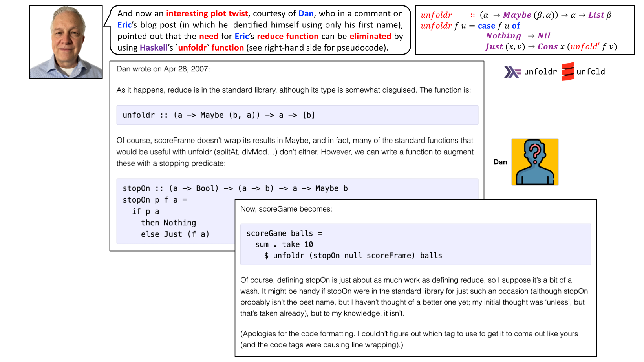This screenshot has width=644, height=362.
Task: Click the presenter's portrait photo
Action: (66, 42)
